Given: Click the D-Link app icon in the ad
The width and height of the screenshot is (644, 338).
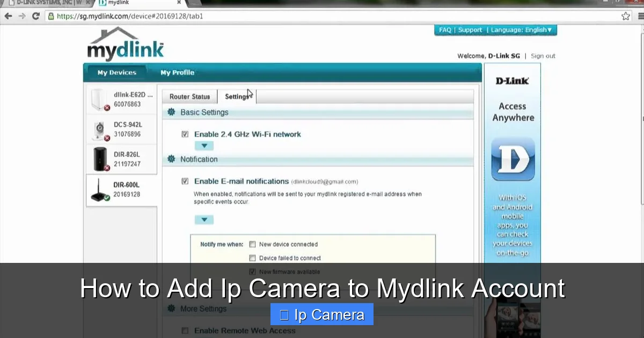Looking at the screenshot, I should pyautogui.click(x=513, y=159).
